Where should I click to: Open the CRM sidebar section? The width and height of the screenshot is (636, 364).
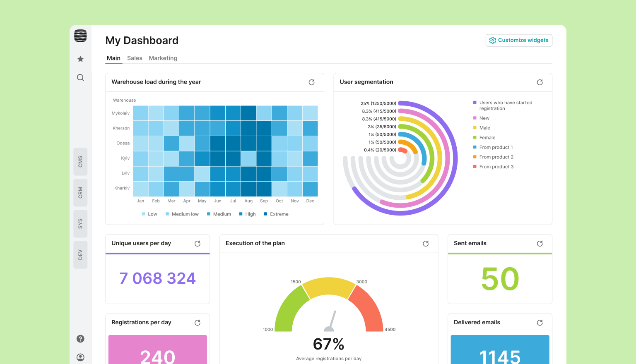coord(80,193)
